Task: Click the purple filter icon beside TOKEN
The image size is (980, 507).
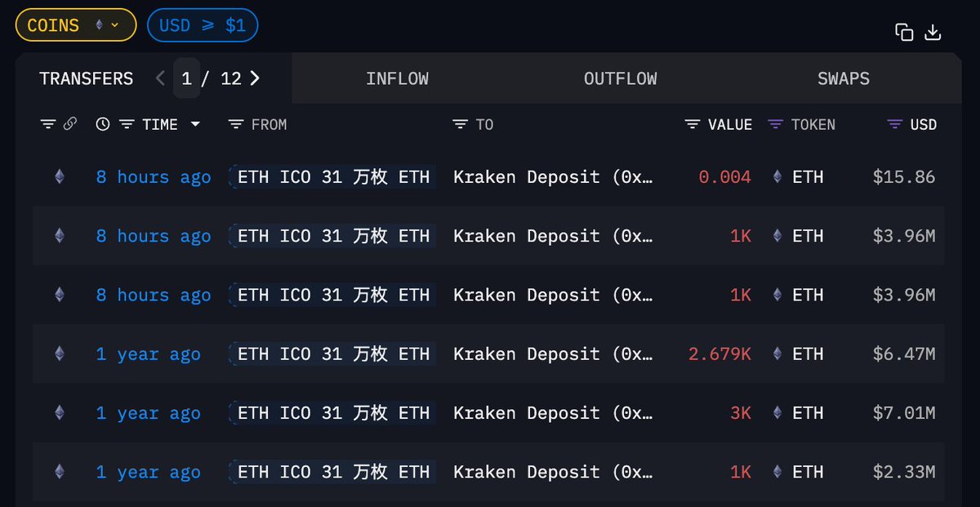Action: point(776,124)
